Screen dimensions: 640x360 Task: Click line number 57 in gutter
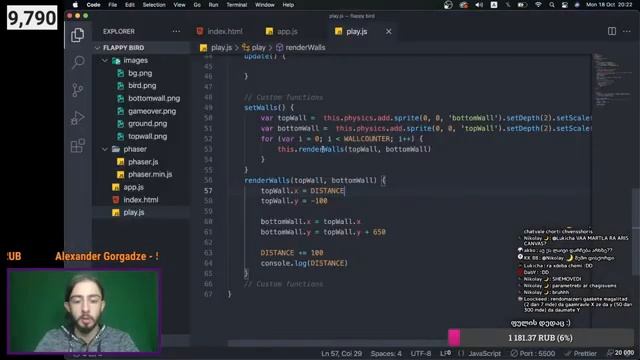tap(208, 191)
